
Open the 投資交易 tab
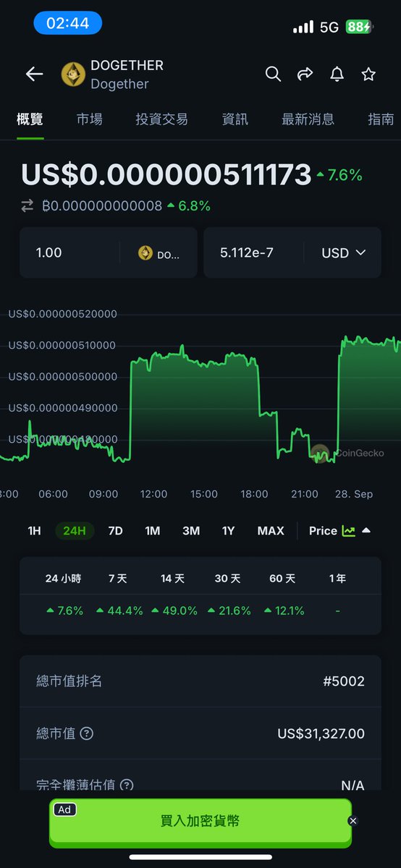point(162,119)
